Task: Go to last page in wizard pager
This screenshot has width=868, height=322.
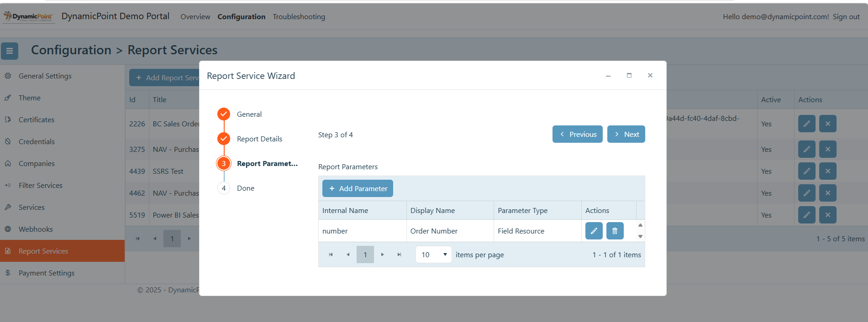Action: click(400, 254)
